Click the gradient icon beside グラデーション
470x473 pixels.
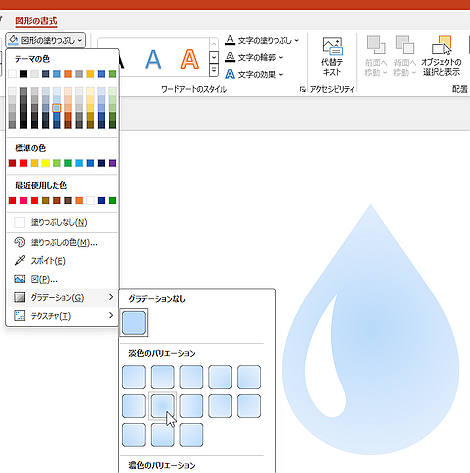click(20, 297)
